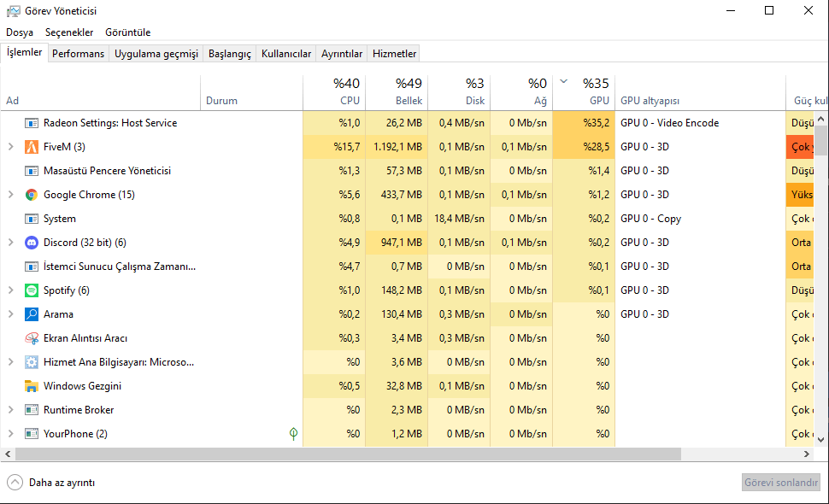Image resolution: width=829 pixels, height=504 pixels.
Task: Click the Task Manager title bar icon
Action: 13,10
